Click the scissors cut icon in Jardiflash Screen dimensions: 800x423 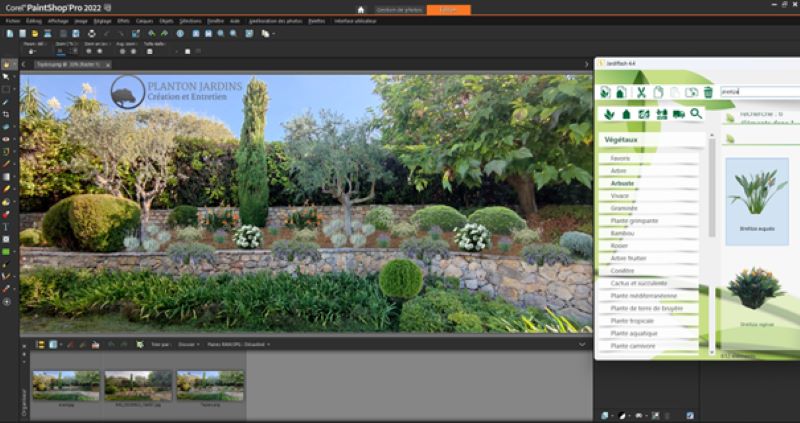(641, 92)
